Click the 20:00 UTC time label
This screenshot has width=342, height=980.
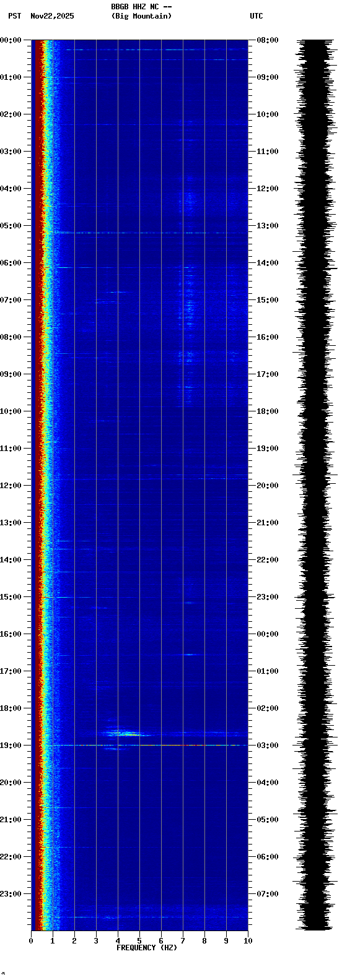(x=268, y=486)
